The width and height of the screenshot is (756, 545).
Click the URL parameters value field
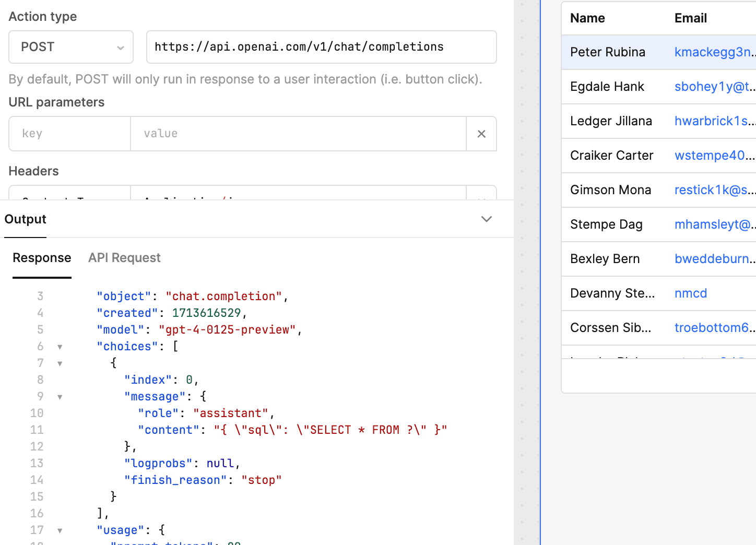298,134
